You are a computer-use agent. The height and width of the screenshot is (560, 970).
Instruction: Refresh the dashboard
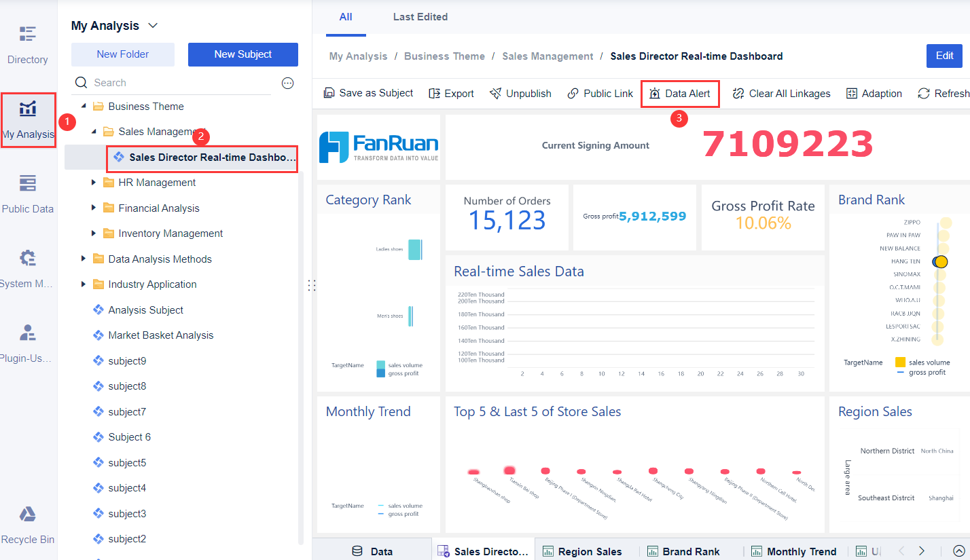[944, 93]
